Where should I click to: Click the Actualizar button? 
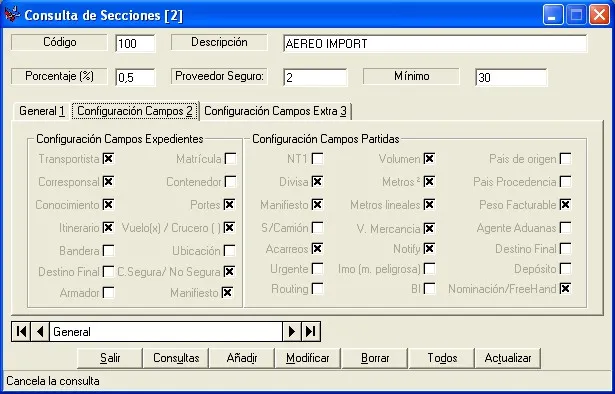click(508, 358)
